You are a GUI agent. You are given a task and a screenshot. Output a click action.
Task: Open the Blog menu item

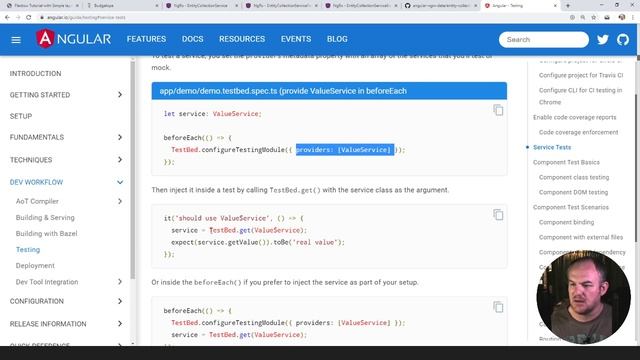coord(337,39)
